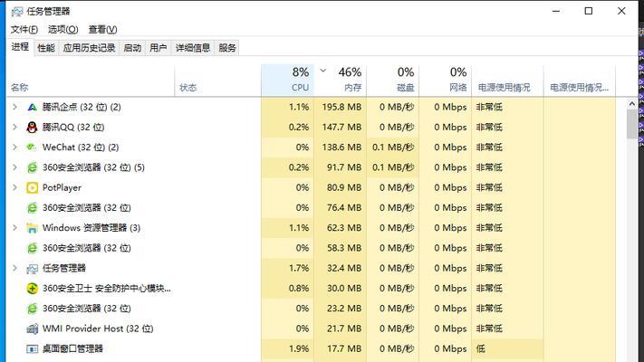Image resolution: width=644 pixels, height=362 pixels.
Task: Click the 1.7% CPU value
Action: [299, 268]
